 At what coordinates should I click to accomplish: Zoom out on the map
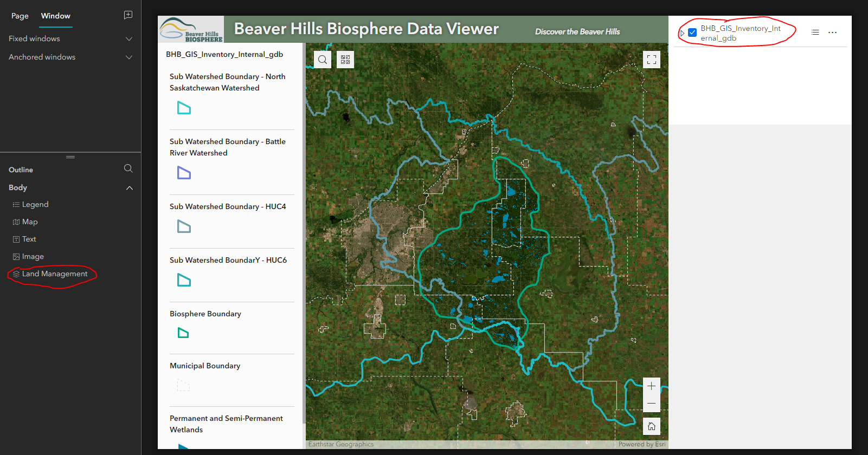(652, 404)
